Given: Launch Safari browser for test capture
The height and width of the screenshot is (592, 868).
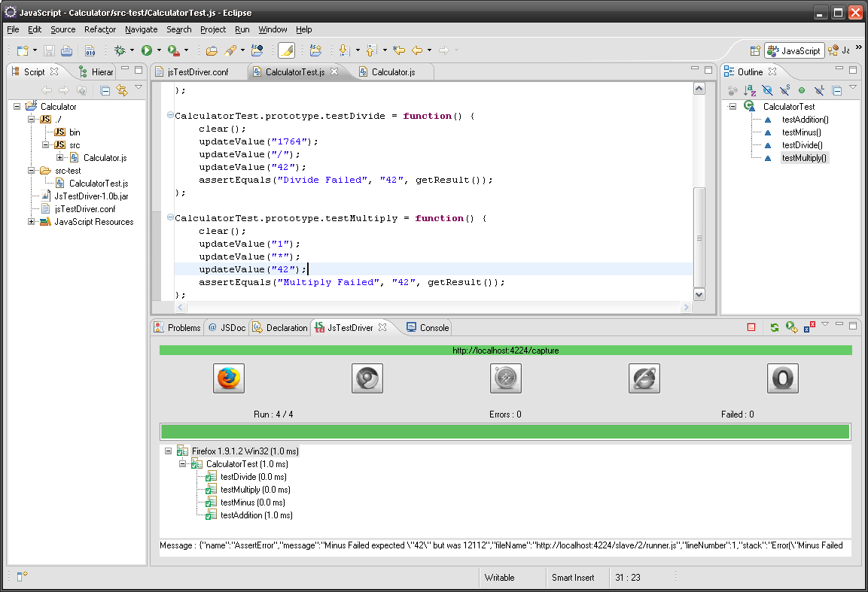Looking at the screenshot, I should [x=506, y=378].
